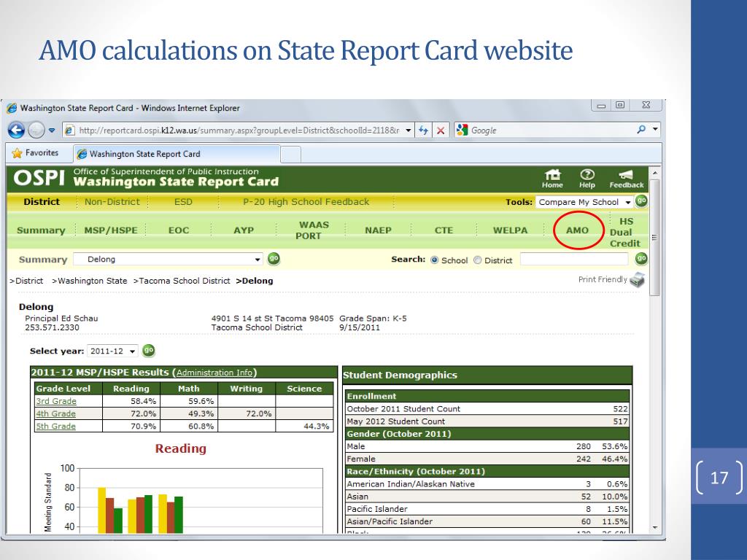747x560 pixels.
Task: Click the refresh icon in address bar
Action: (423, 131)
